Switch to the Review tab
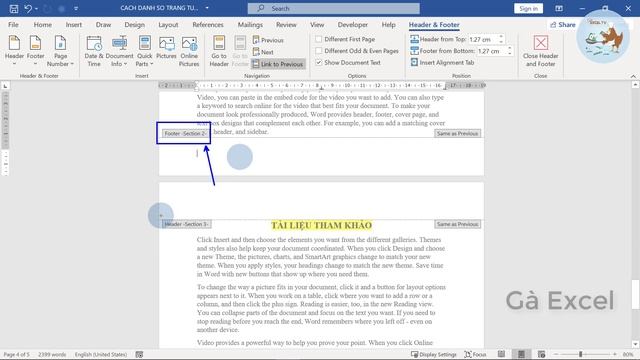 click(286, 25)
